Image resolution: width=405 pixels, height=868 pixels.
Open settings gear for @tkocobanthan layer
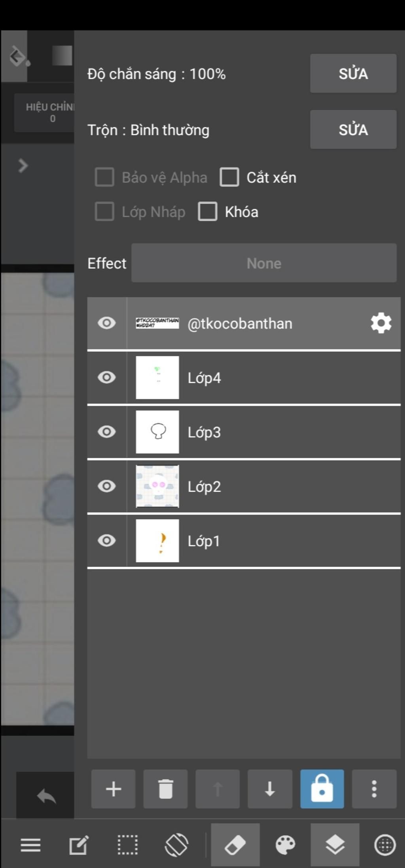(381, 323)
